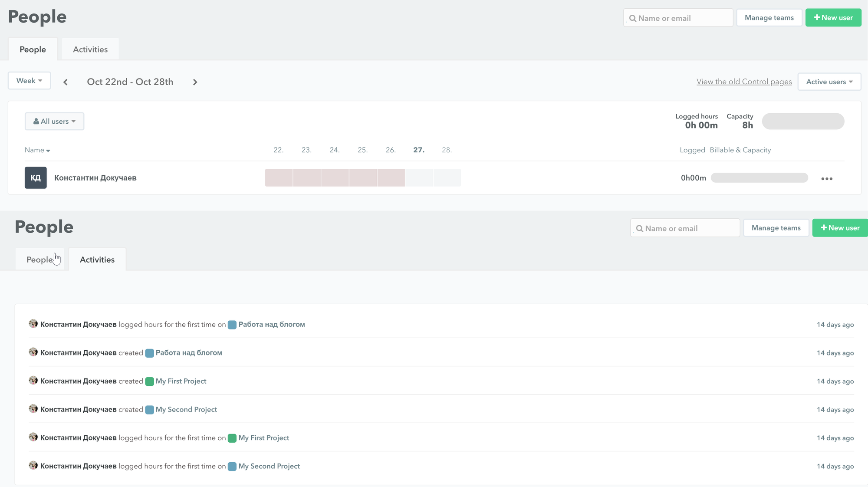The width and height of the screenshot is (868, 487).
Task: Click the day 22 cell in timeline
Action: 279,178
